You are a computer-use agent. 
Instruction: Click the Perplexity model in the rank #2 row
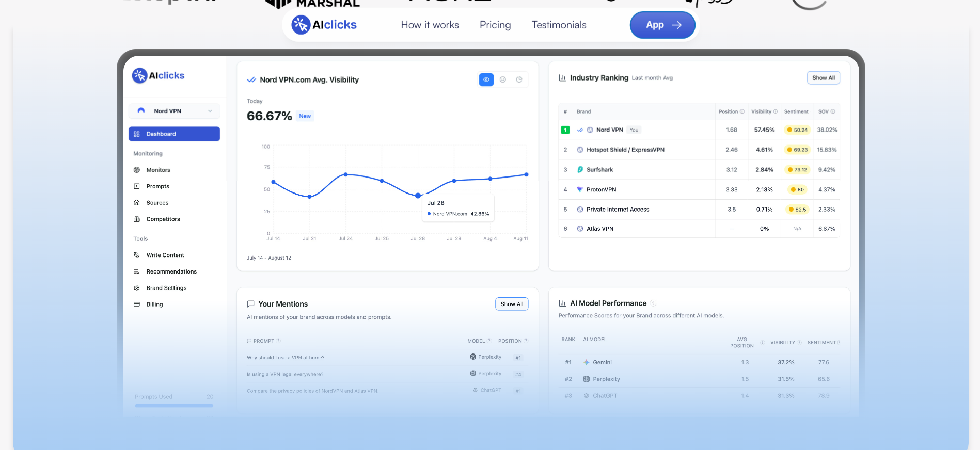tap(606, 379)
